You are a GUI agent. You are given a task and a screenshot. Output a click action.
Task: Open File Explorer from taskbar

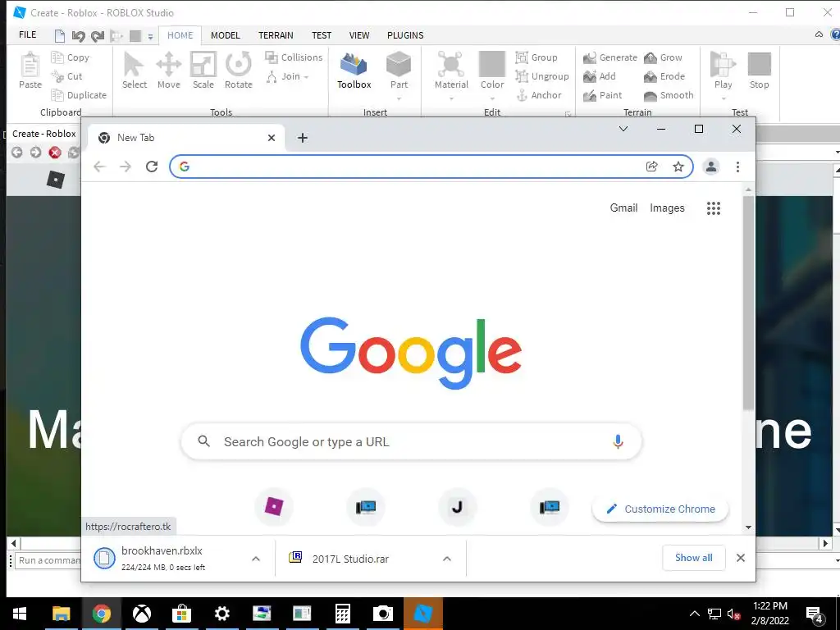click(x=61, y=614)
